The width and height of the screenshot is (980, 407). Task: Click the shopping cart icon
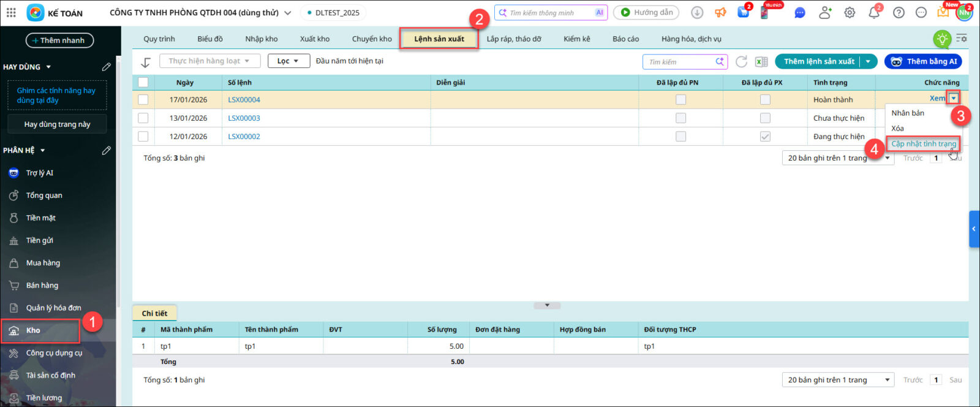[743, 12]
